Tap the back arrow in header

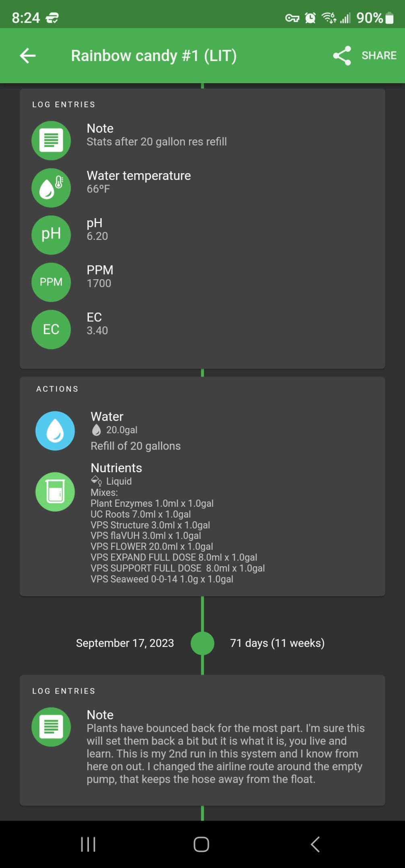pyautogui.click(x=28, y=55)
